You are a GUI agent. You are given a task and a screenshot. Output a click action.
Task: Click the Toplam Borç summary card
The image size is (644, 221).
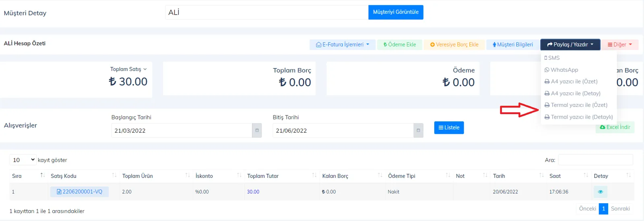coord(239,78)
